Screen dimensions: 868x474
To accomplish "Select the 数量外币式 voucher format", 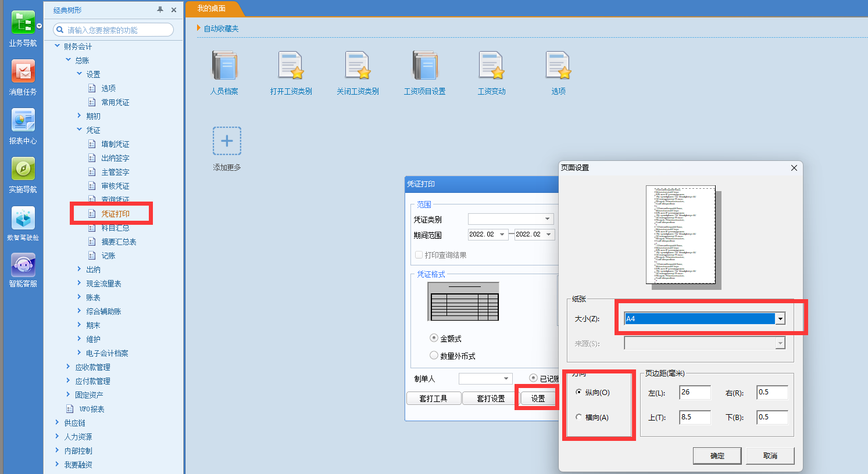I will coord(434,355).
